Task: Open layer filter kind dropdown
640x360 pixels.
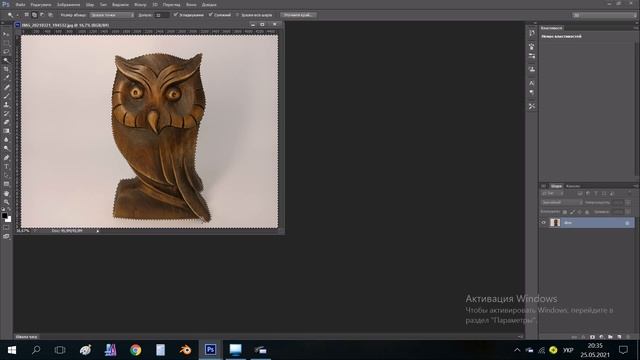Action: [552, 193]
